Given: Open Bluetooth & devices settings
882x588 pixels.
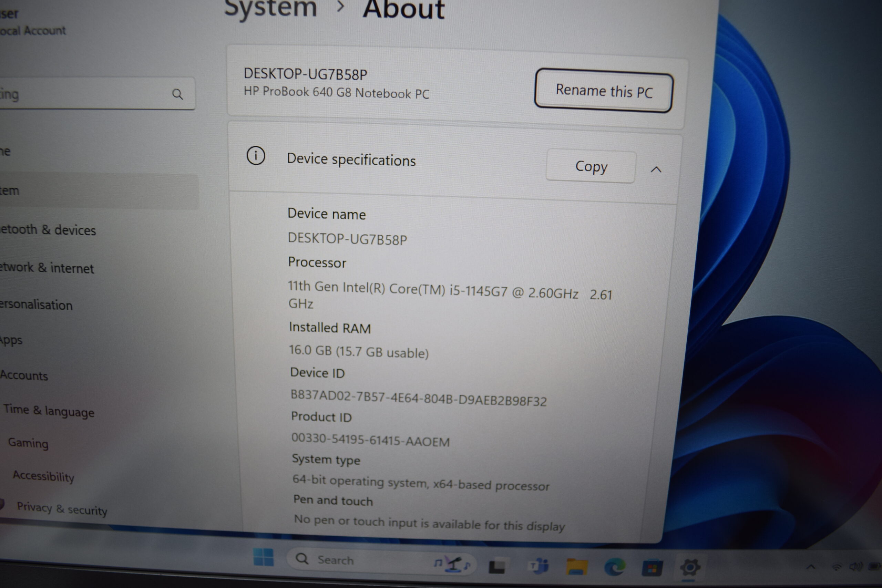Looking at the screenshot, I should tap(48, 229).
